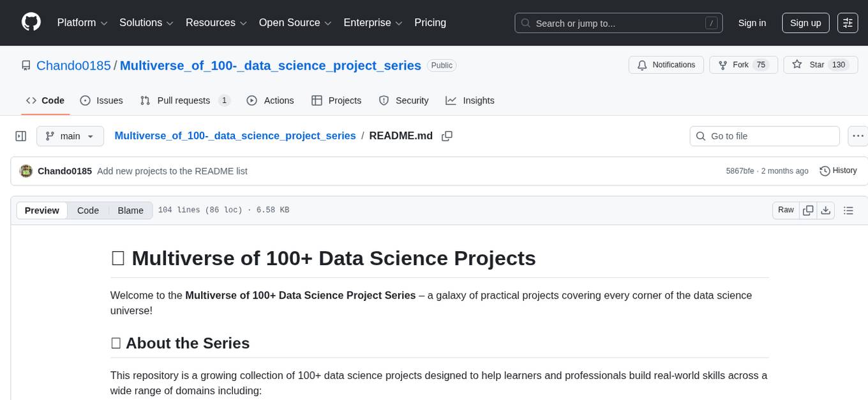The height and width of the screenshot is (400, 868).
Task: Expand the main branch dropdown
Action: pyautogui.click(x=70, y=135)
